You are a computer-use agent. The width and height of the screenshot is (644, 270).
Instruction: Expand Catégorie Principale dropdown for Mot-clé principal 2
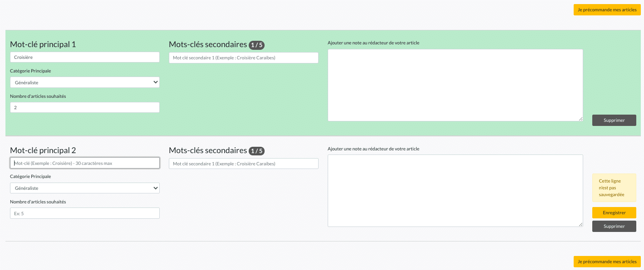coord(85,188)
